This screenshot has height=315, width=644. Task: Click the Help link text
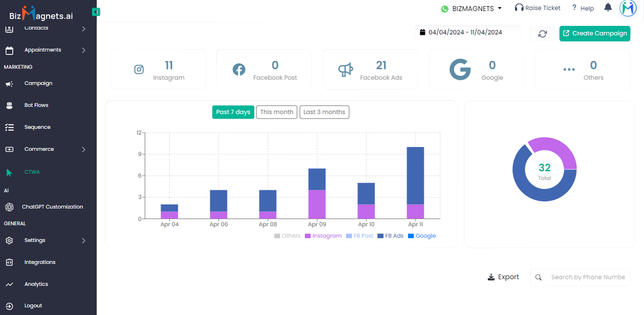click(x=587, y=8)
